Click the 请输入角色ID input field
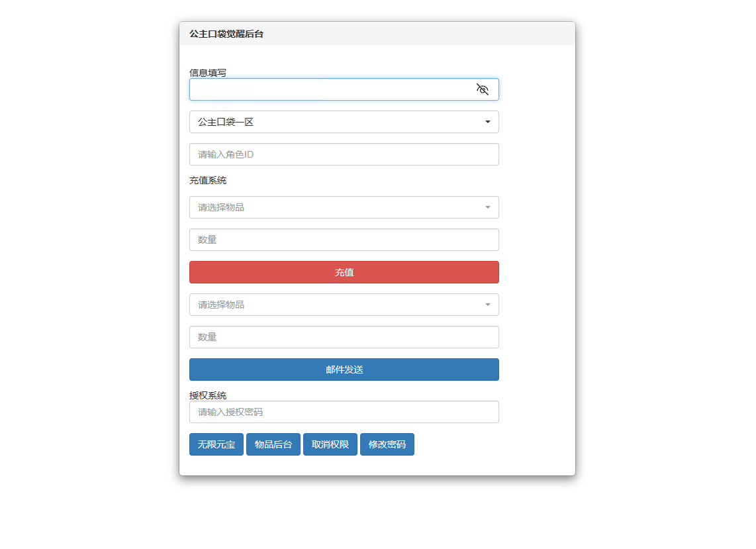Viewport: 756px width, 549px height. tap(344, 154)
